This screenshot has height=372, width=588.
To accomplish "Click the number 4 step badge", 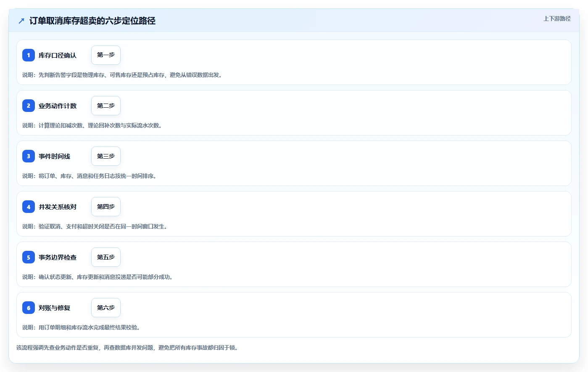I will click(29, 207).
